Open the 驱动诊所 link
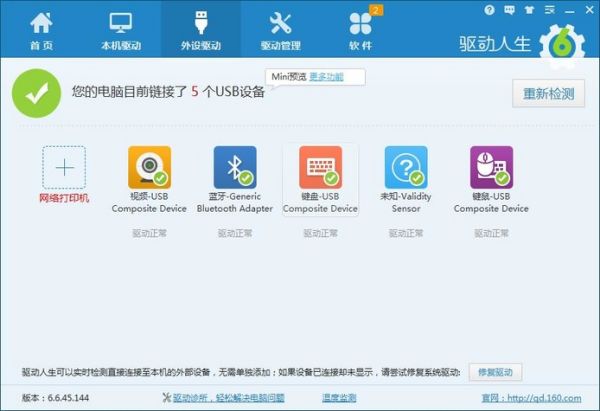 pos(228,398)
